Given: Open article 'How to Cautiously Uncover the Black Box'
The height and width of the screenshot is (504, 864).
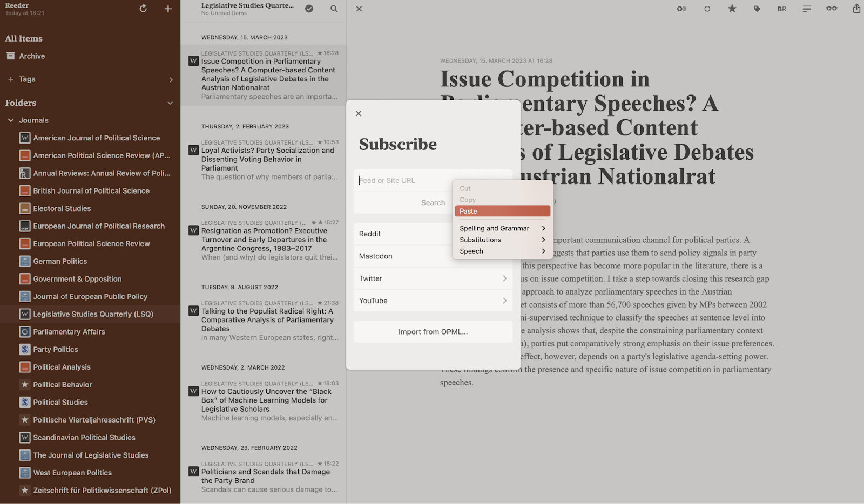Looking at the screenshot, I should [x=264, y=401].
